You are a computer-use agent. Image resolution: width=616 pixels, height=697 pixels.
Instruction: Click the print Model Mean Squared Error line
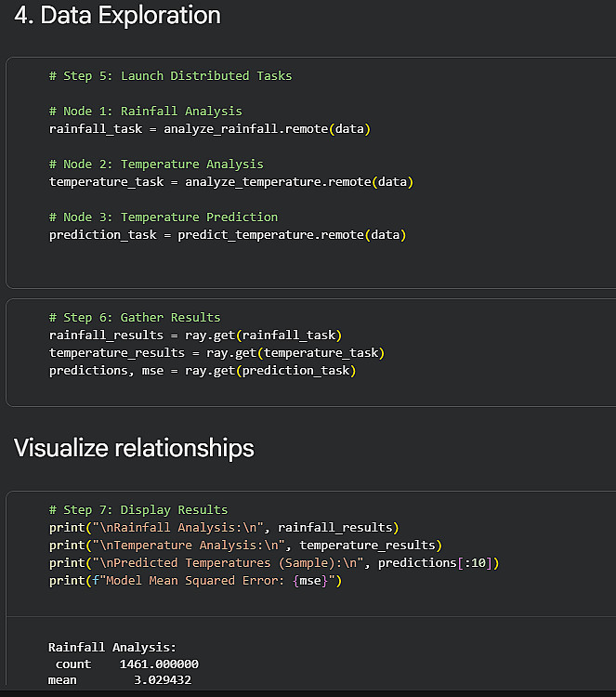click(196, 580)
